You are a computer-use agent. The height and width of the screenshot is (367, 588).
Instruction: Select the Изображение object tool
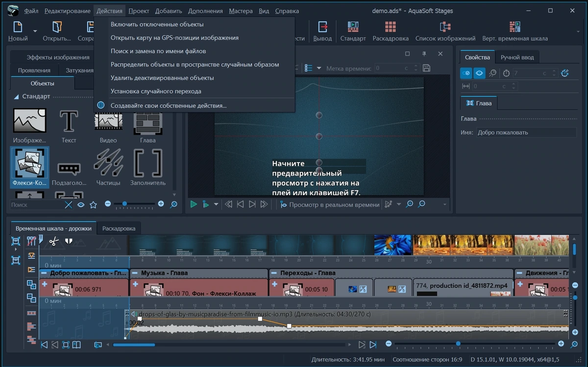29,126
